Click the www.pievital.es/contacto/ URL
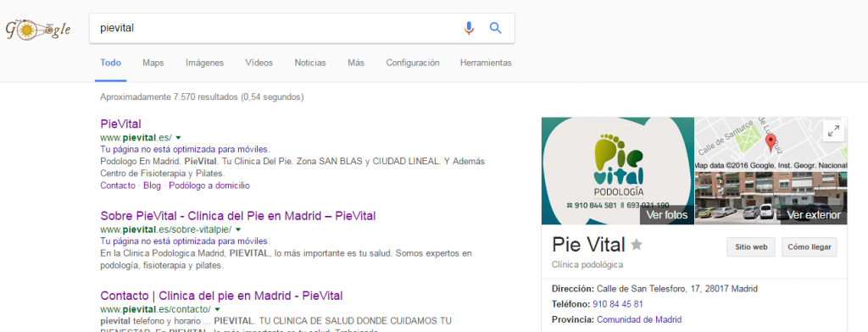The width and height of the screenshot is (868, 332). pos(156,309)
